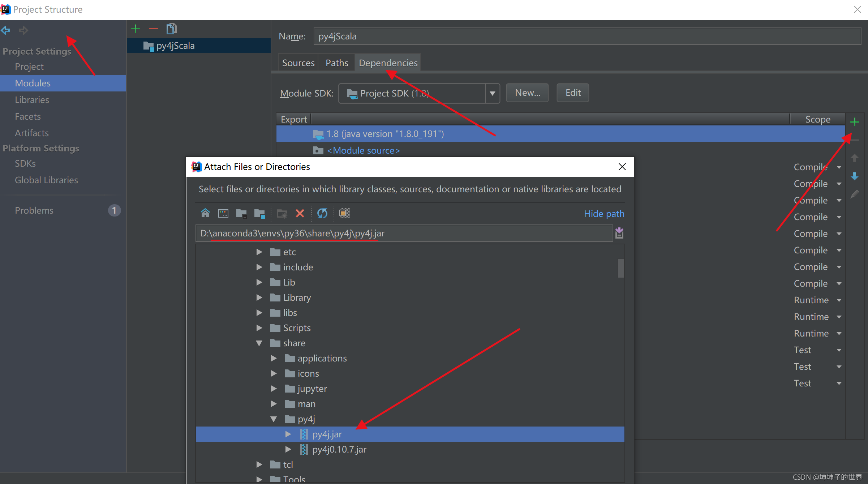Open first Runtime scope dropdown
This screenshot has width=868, height=484.
(x=839, y=300)
